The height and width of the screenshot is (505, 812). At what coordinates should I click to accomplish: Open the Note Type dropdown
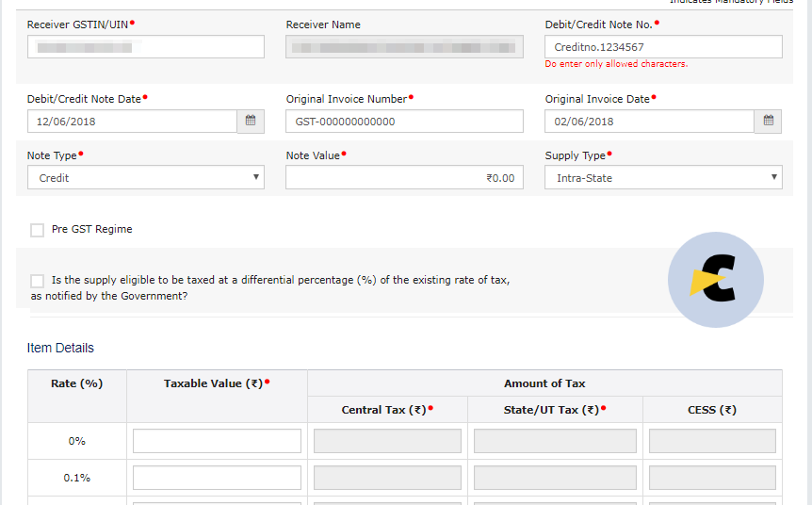pos(146,178)
